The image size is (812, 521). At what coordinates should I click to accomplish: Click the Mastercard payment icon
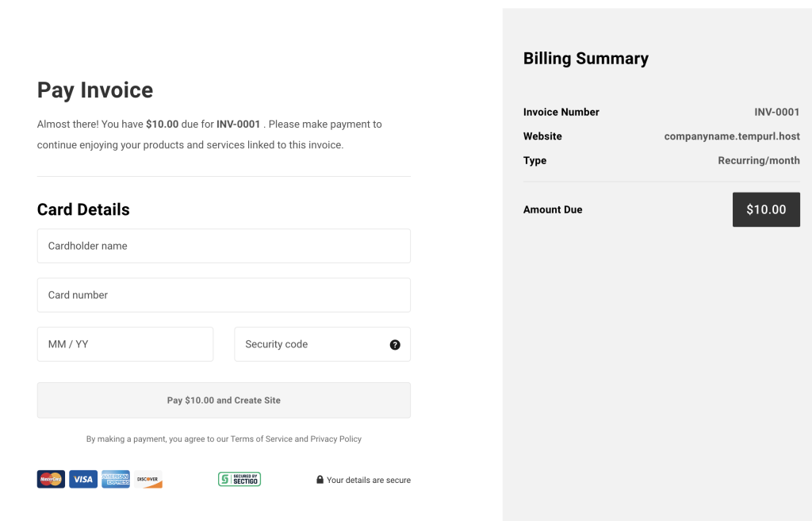[x=50, y=479]
